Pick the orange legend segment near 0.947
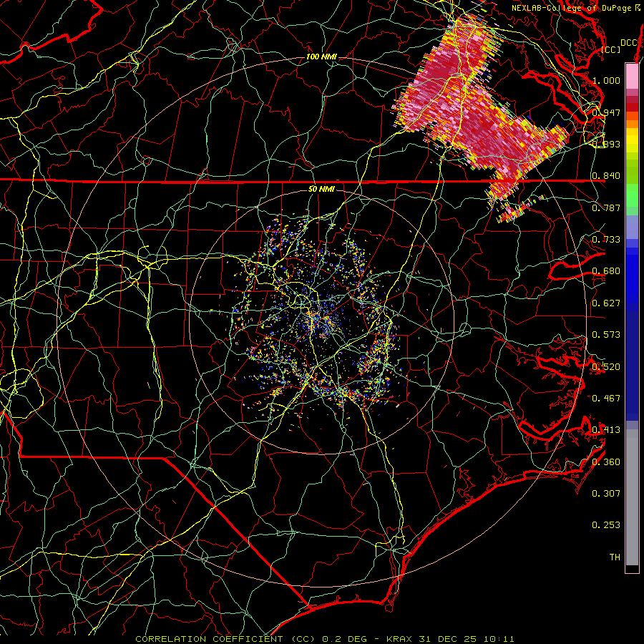The width and height of the screenshot is (644, 644). (632, 116)
